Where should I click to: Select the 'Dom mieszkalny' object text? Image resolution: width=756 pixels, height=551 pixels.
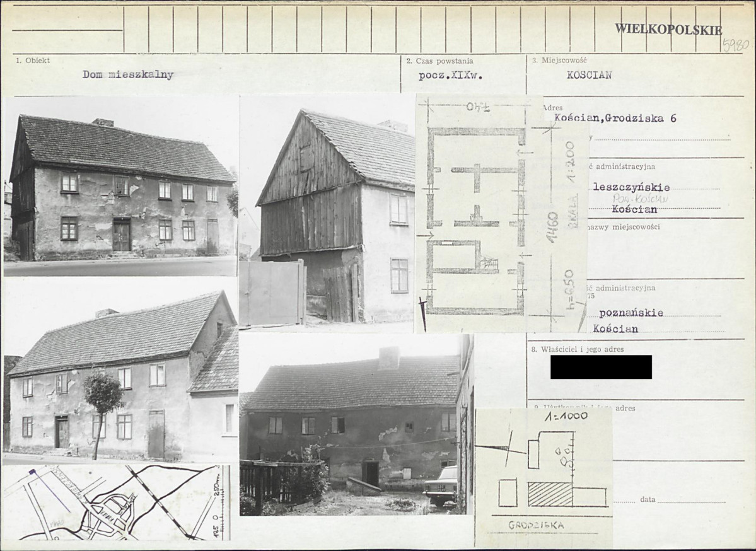click(x=128, y=75)
